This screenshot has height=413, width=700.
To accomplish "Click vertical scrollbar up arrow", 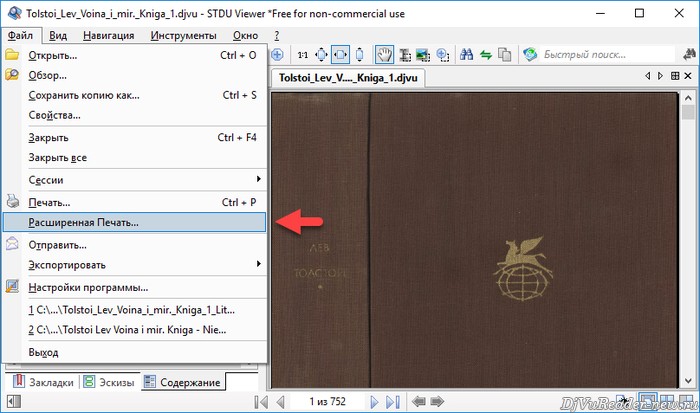I will pos(688,99).
